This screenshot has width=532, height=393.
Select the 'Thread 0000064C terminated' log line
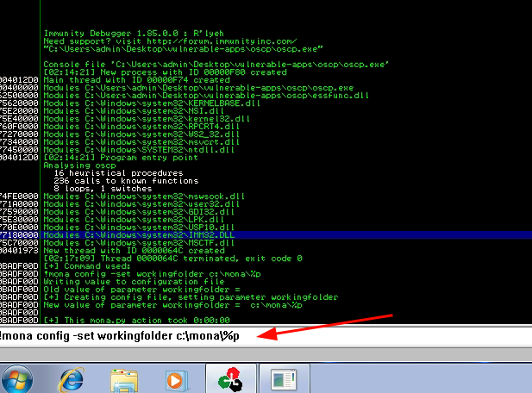point(172,259)
